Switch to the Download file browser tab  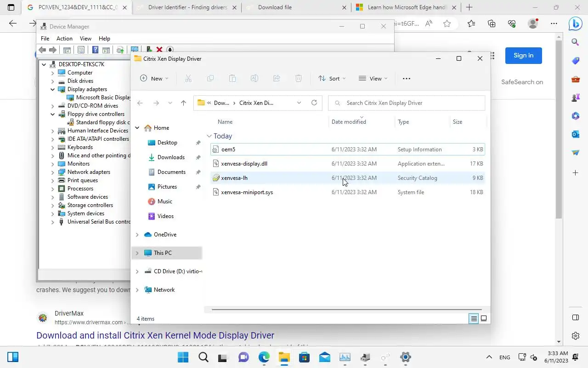pos(296,7)
